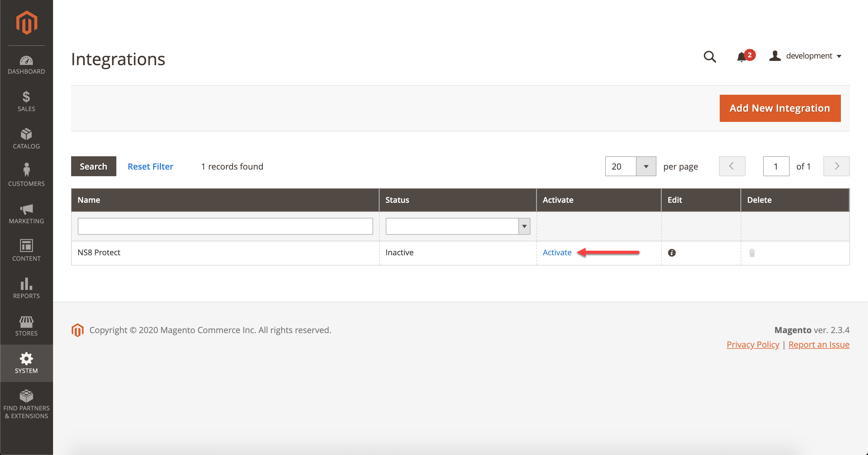Open the Marketing megaphone menu
Viewport: 868px width, 455px height.
tap(26, 213)
